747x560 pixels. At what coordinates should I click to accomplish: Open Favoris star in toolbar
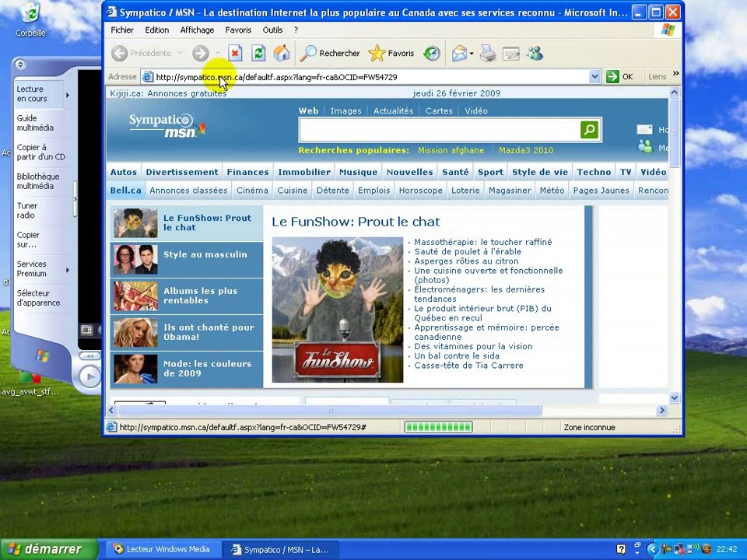coord(391,54)
